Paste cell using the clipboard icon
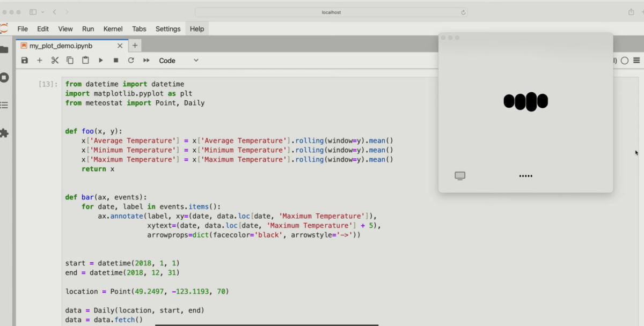 [85, 61]
